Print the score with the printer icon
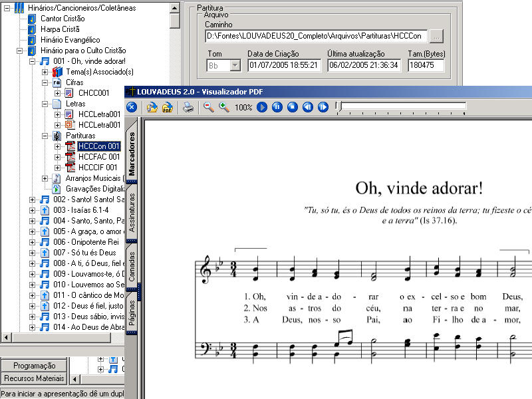 click(188, 107)
